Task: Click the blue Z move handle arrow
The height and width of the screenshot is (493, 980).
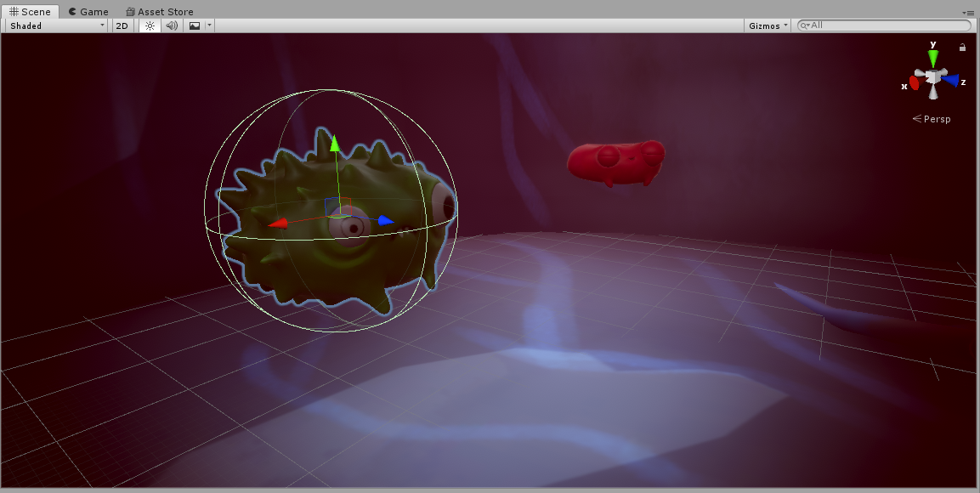Action: tap(386, 220)
